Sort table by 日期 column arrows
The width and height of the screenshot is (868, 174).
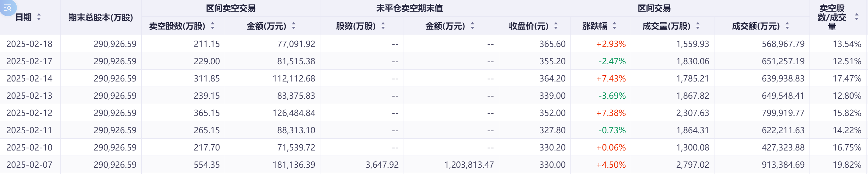pos(39,17)
